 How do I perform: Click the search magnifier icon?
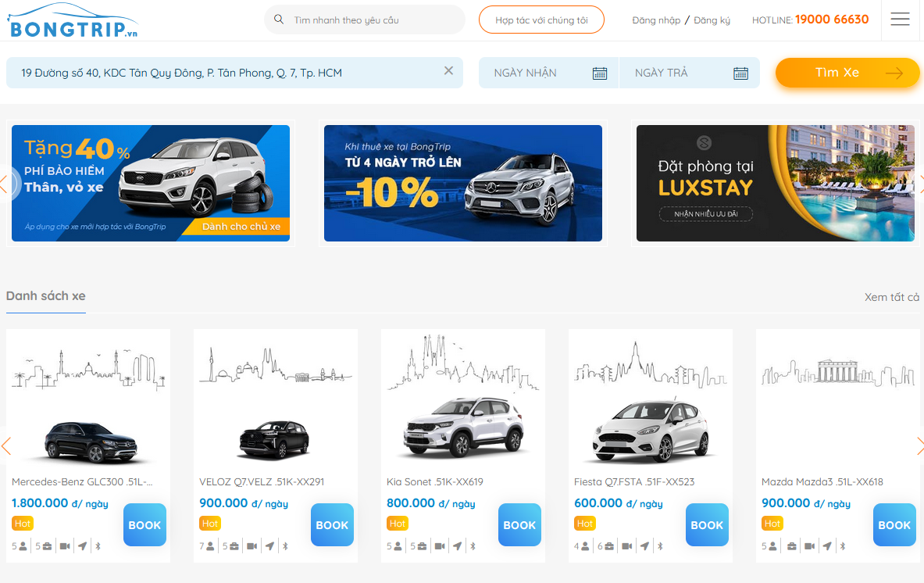pos(279,20)
